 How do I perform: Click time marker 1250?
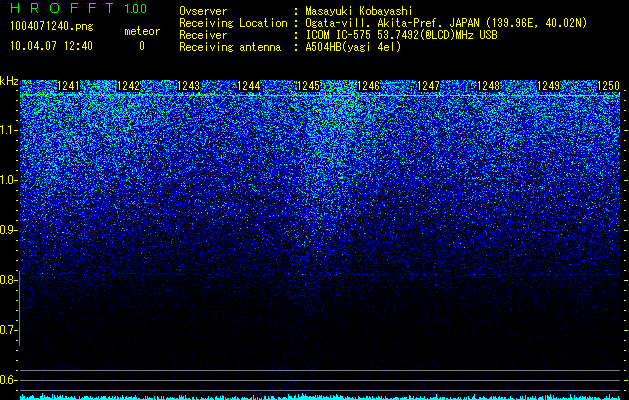609,86
